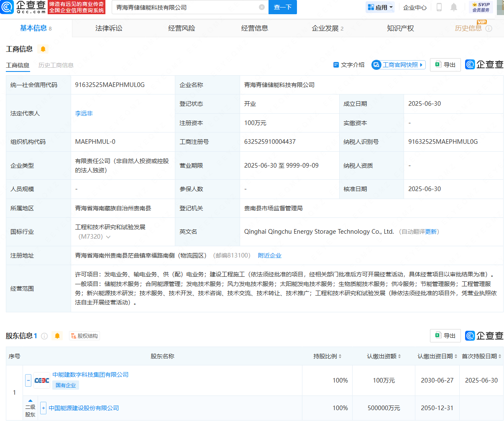Click the bell alert beside 股东信息
Image resolution: width=504 pixels, height=421 pixels.
[x=57, y=336]
